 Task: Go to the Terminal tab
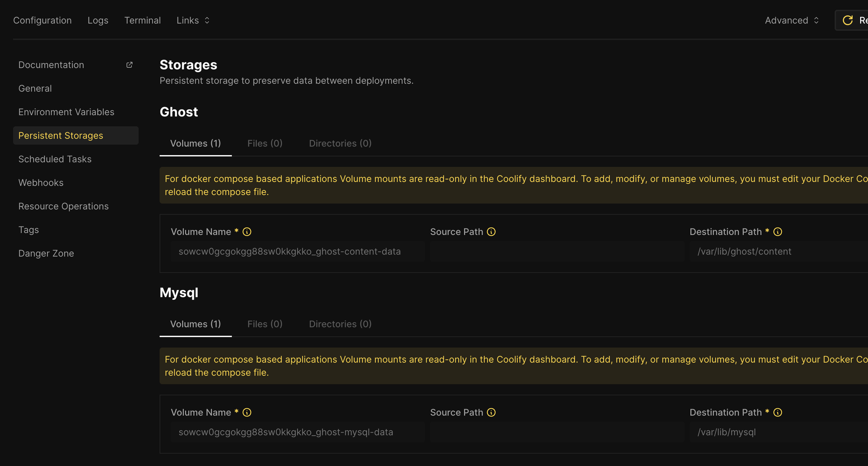[142, 20]
